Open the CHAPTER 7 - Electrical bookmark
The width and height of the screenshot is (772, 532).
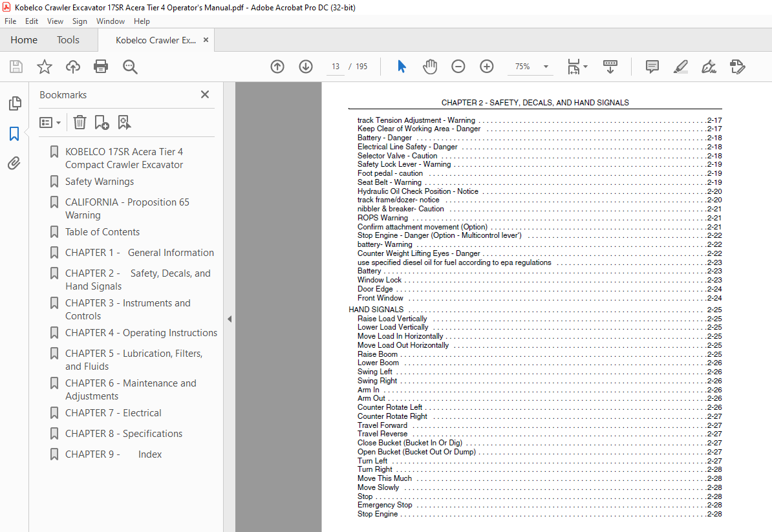(113, 413)
